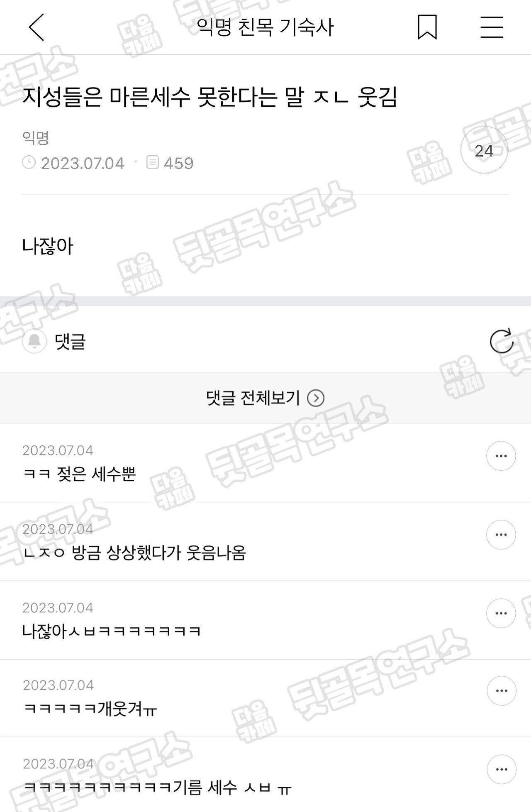
Task: Open the hamburger menu icon
Action: pos(492,27)
